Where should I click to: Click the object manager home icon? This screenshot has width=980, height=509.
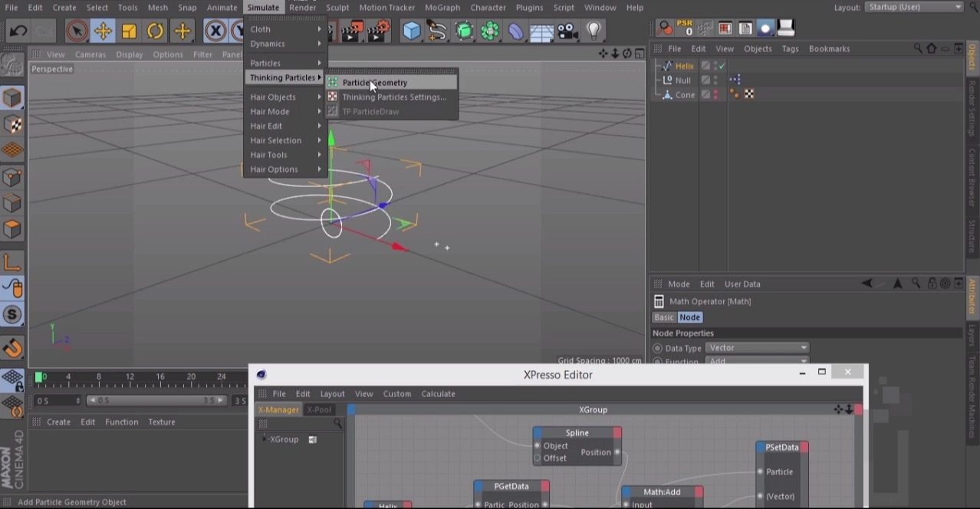pos(931,48)
